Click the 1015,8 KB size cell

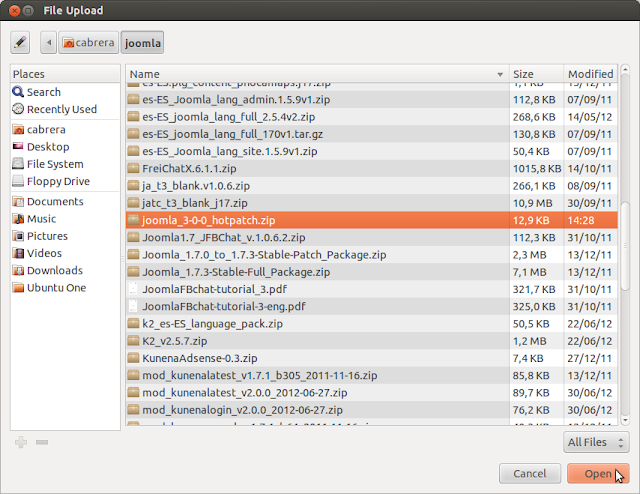point(537,168)
